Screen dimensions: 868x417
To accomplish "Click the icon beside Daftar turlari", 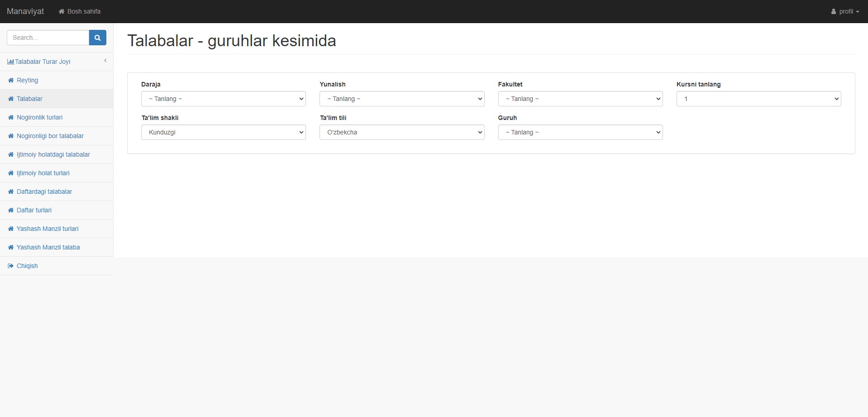I will 11,210.
